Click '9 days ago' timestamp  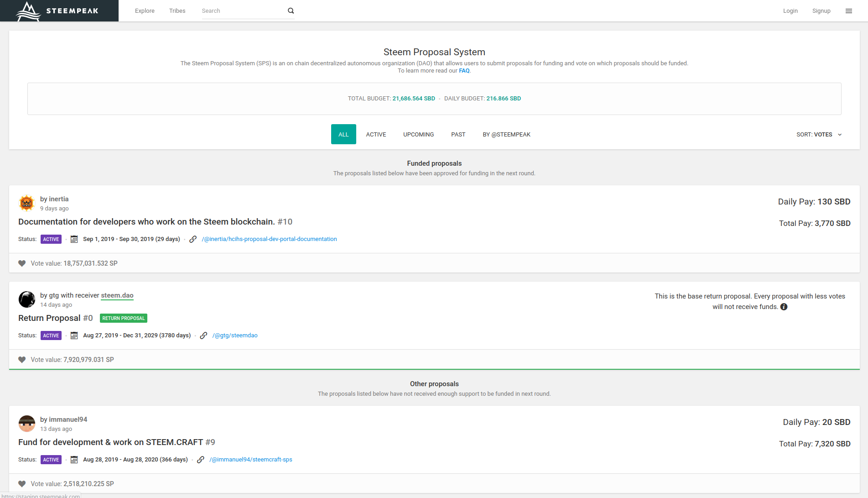[x=54, y=209]
